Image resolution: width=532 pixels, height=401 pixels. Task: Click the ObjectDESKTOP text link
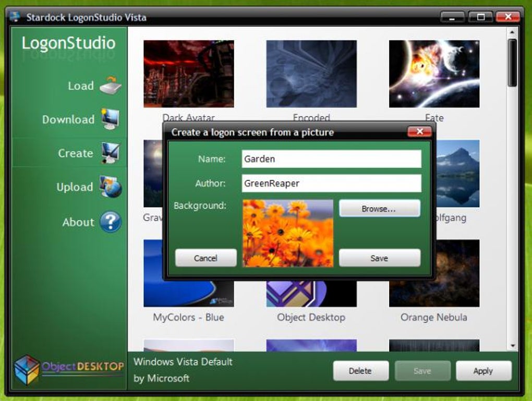coord(83,367)
